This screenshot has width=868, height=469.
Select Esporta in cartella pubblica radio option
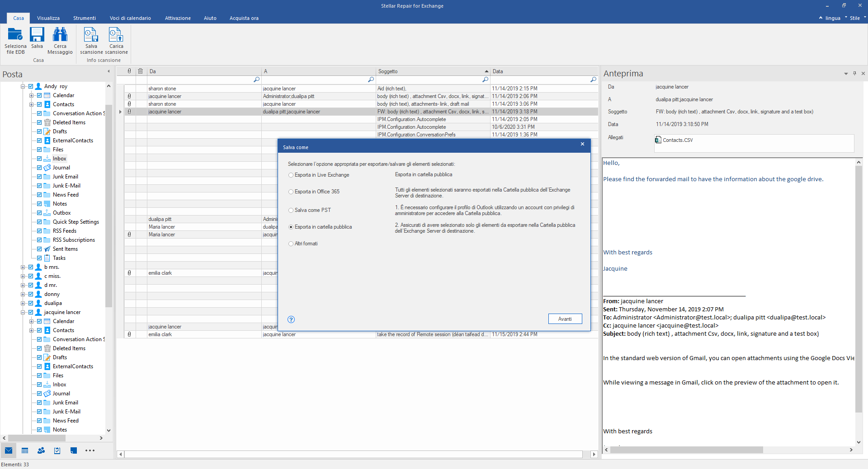point(291,227)
